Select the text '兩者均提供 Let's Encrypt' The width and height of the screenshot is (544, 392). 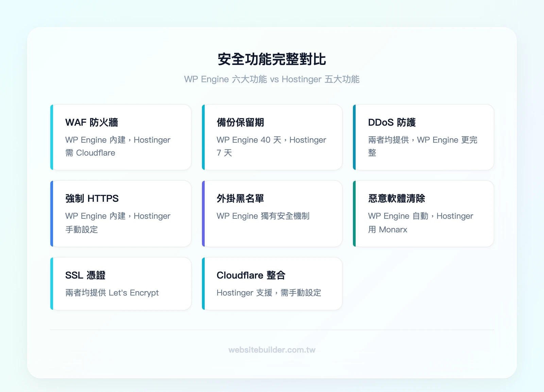[112, 293]
